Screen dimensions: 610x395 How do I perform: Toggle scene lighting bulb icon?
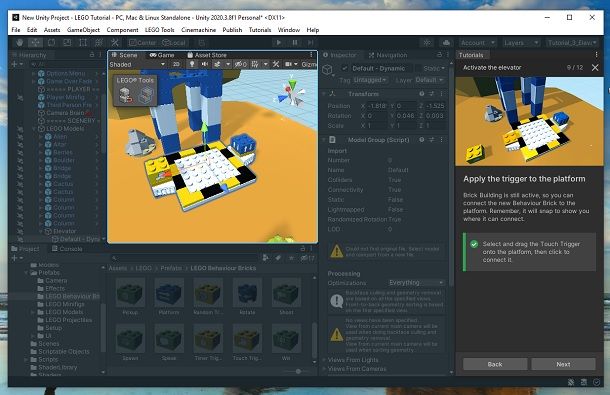[x=192, y=64]
